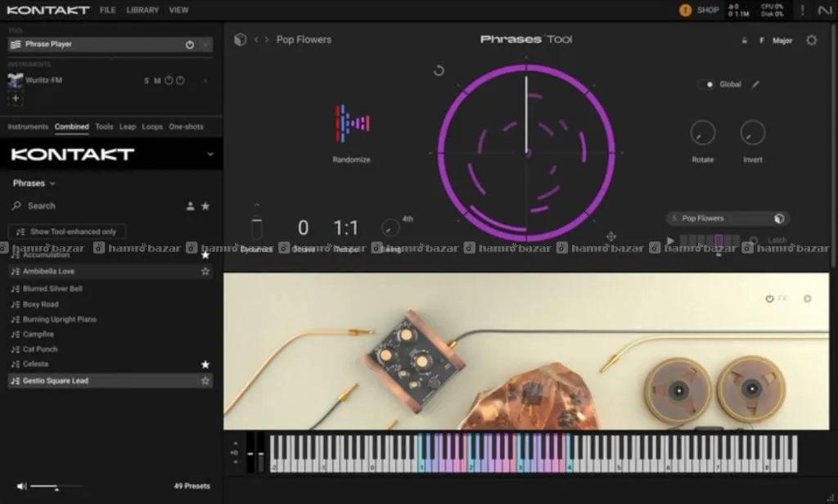Click the first Wurlitz-FM round output icon

[169, 81]
